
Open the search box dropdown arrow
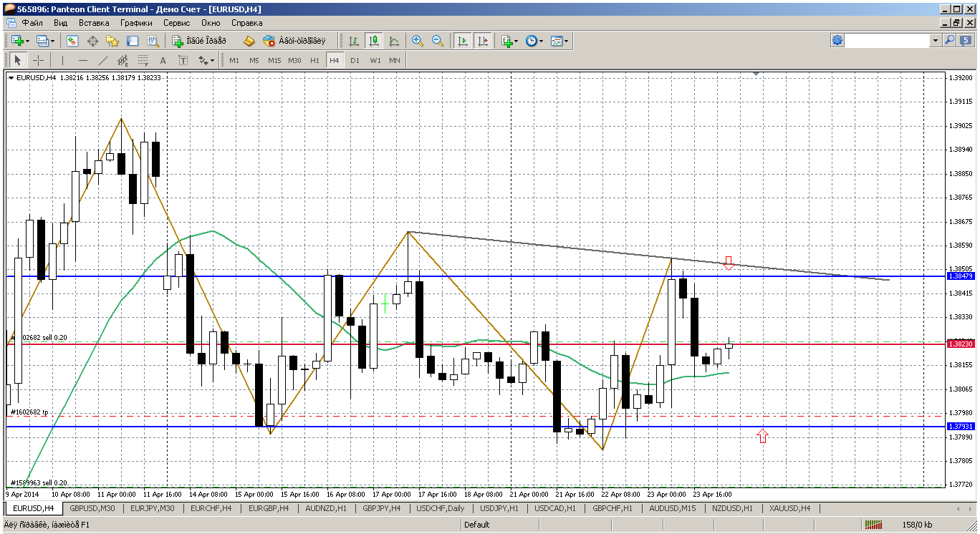[935, 41]
